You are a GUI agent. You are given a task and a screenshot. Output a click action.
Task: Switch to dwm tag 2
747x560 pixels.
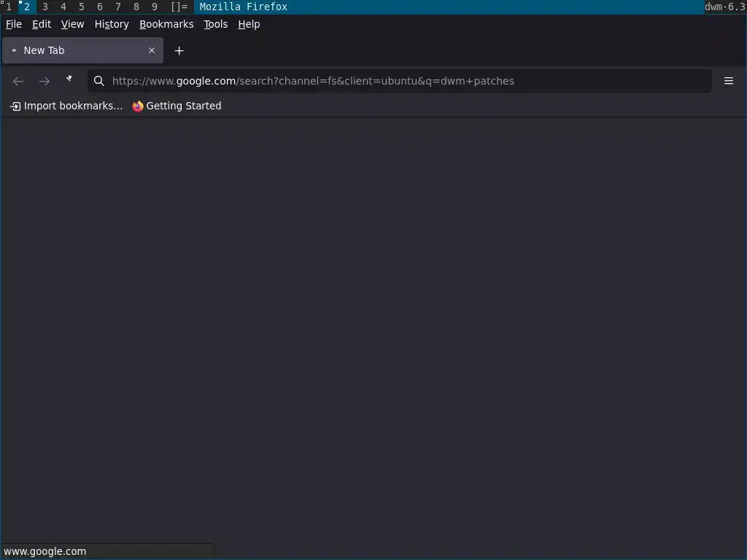pos(27,7)
